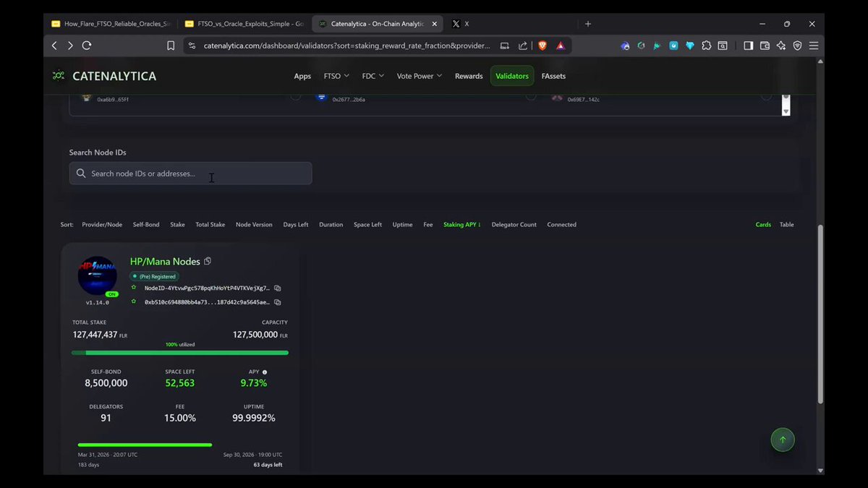This screenshot has height=488, width=868.
Task: Sort by Days Left
Action: [x=296, y=225]
